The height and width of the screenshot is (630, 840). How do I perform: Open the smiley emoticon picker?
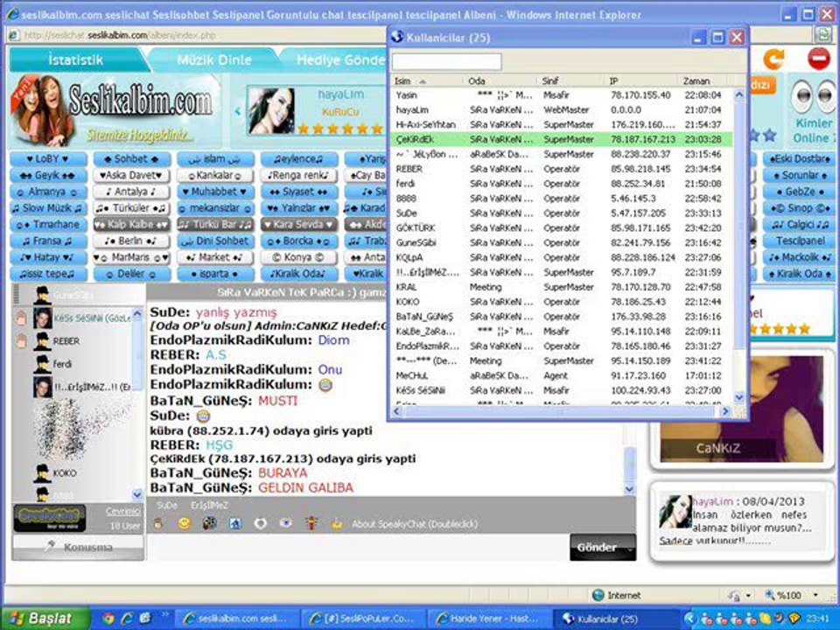click(x=184, y=523)
